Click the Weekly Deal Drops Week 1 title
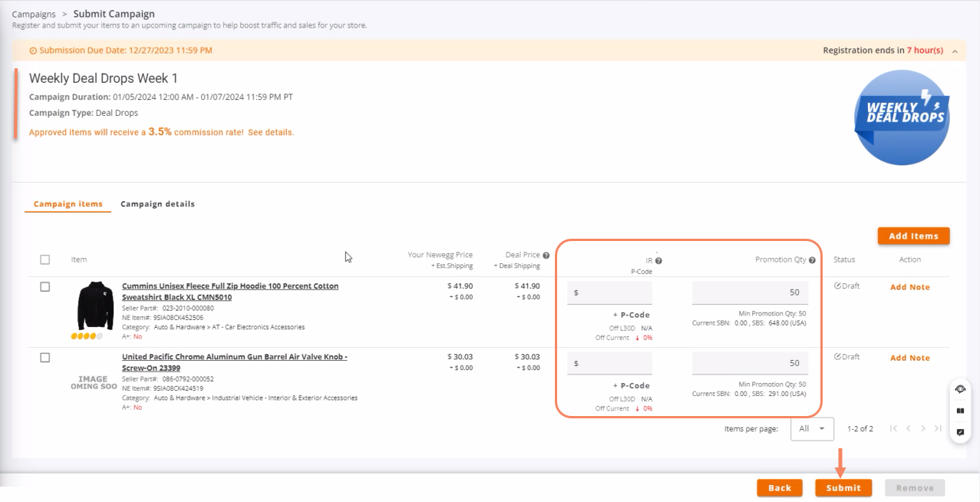This screenshot has height=502, width=980. tap(104, 78)
